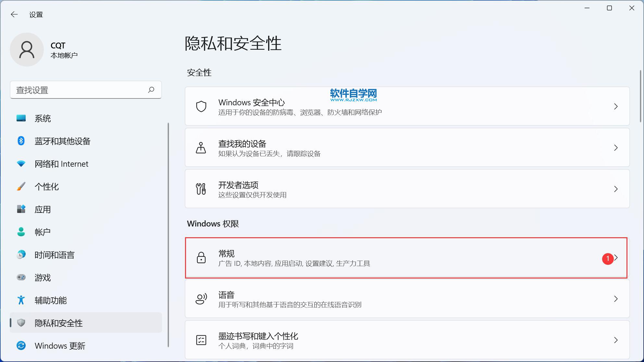Image resolution: width=644 pixels, height=362 pixels.
Task: Click the 常规 row chevron arrow
Action: 616,258
